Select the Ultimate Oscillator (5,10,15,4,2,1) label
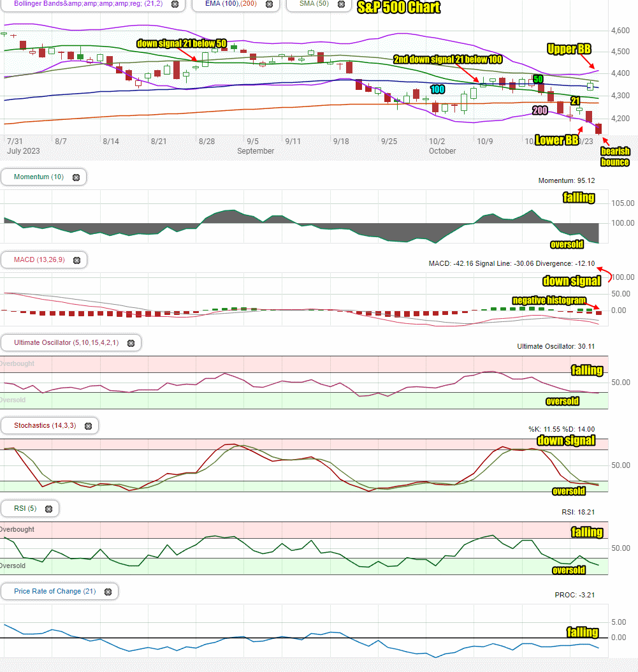638x672 pixels. pyautogui.click(x=66, y=342)
